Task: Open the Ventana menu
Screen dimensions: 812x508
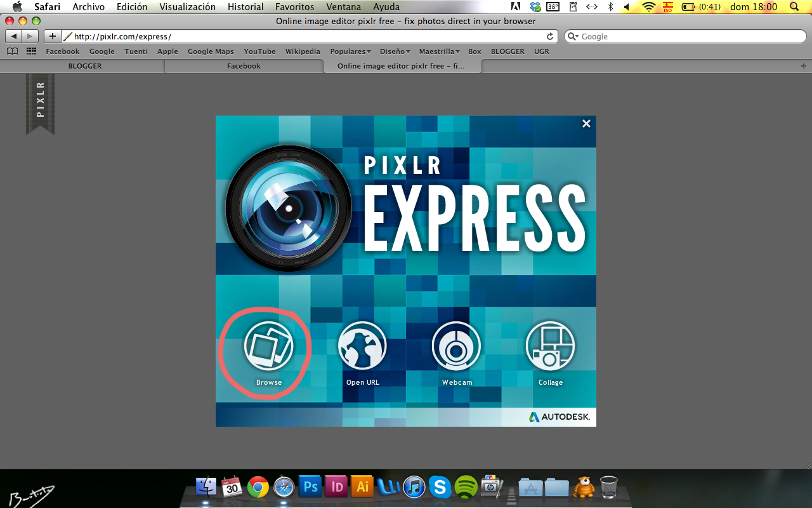Action: [x=344, y=7]
